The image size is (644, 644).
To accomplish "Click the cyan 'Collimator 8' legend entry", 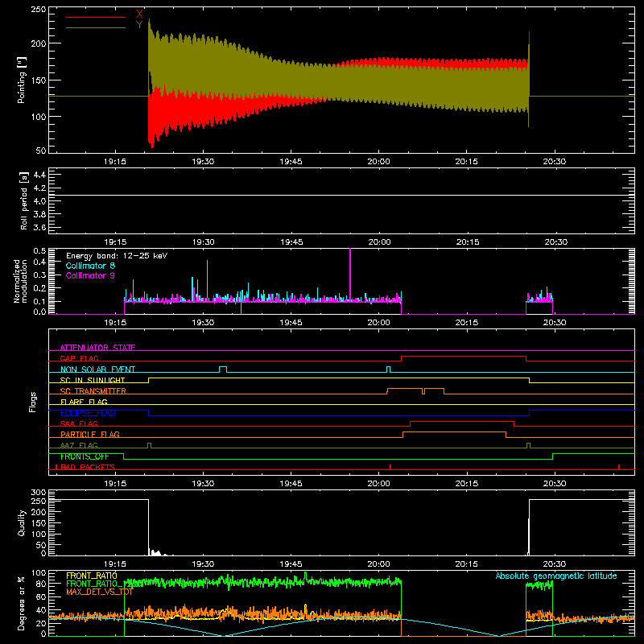I will pyautogui.click(x=90, y=266).
